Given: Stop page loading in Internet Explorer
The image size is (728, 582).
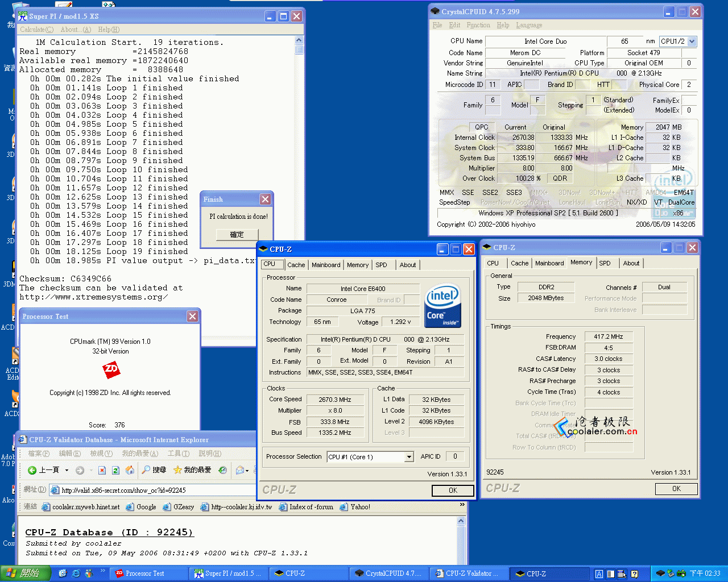Looking at the screenshot, I should click(102, 470).
